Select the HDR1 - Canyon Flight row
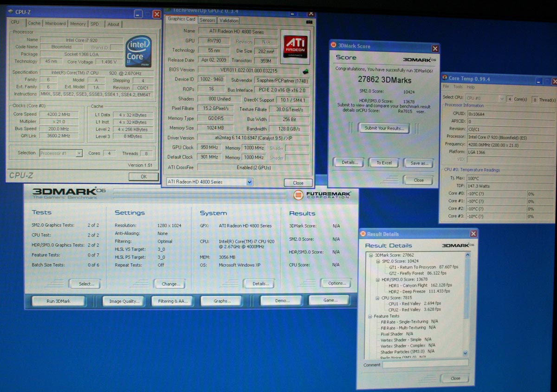The image size is (557, 392). 420,285
